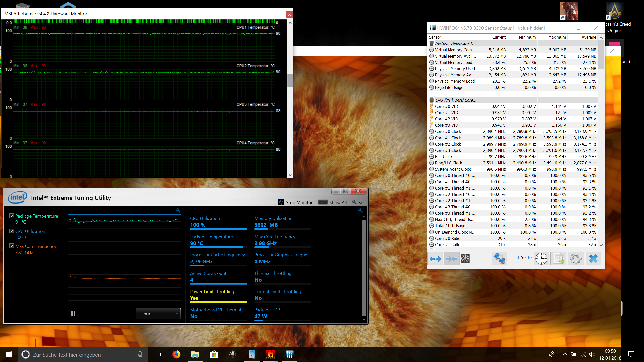Image resolution: width=644 pixels, height=362 pixels.
Task: Uncheck Package Temperature checkbox
Action: coord(12,216)
